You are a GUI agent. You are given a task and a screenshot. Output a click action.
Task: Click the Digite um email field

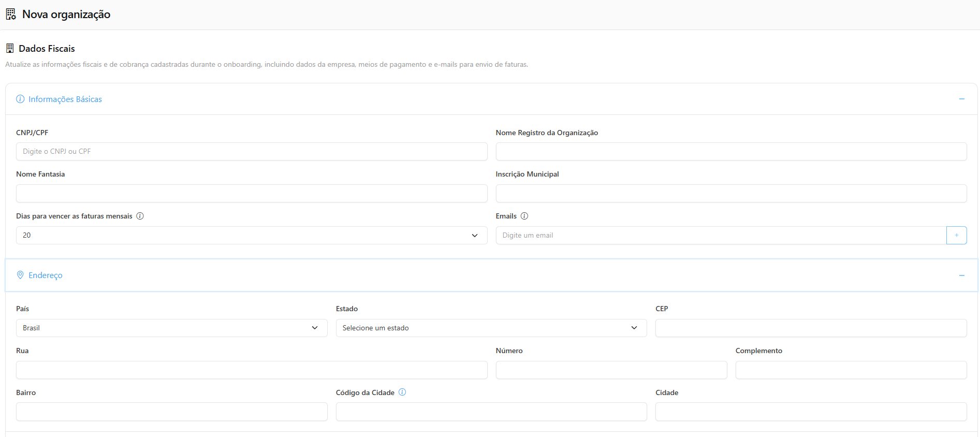tap(721, 235)
